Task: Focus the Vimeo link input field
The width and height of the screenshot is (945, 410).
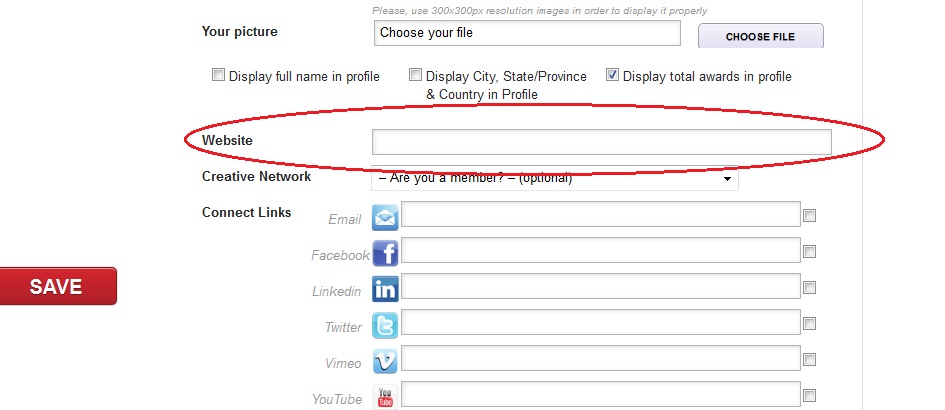Action: (601, 358)
